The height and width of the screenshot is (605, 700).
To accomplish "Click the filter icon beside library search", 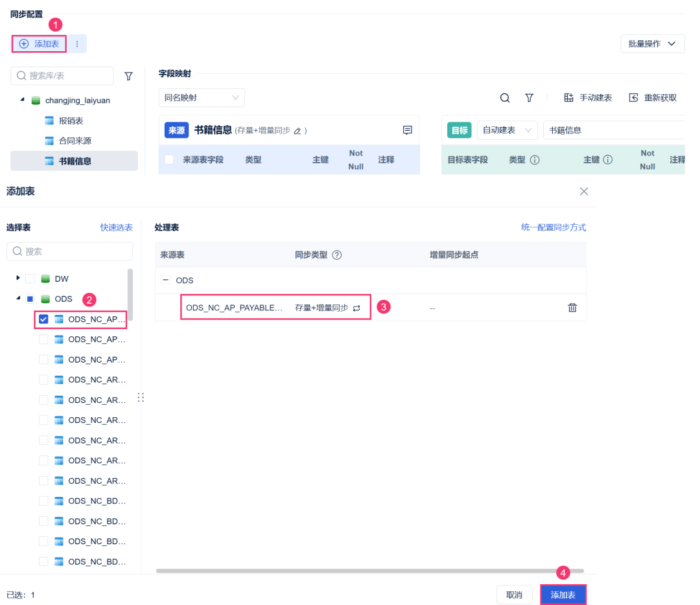I will pyautogui.click(x=128, y=76).
